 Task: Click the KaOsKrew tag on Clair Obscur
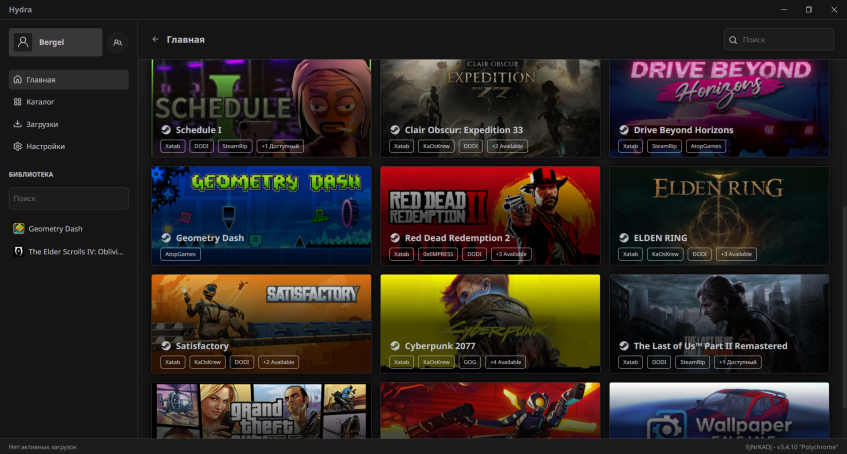click(x=436, y=146)
